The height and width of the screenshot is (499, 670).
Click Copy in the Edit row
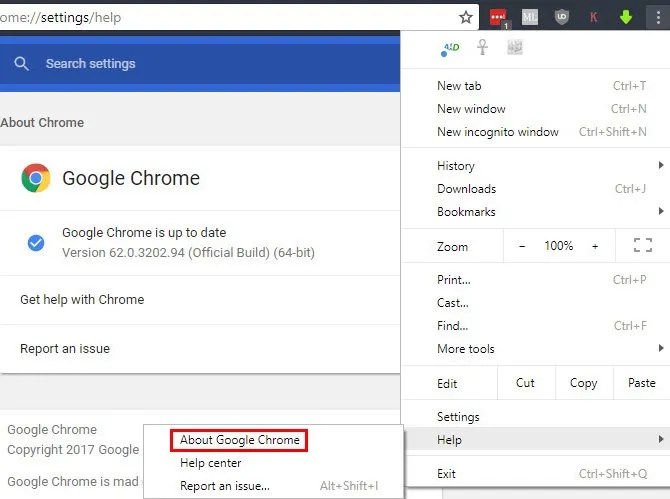coord(584,383)
